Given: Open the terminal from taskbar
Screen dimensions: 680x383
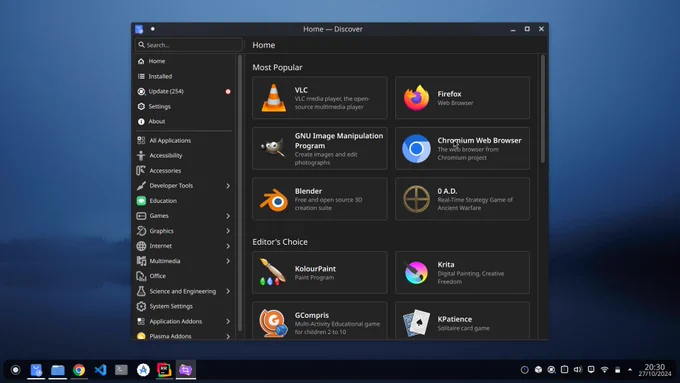Looking at the screenshot, I should tap(121, 370).
